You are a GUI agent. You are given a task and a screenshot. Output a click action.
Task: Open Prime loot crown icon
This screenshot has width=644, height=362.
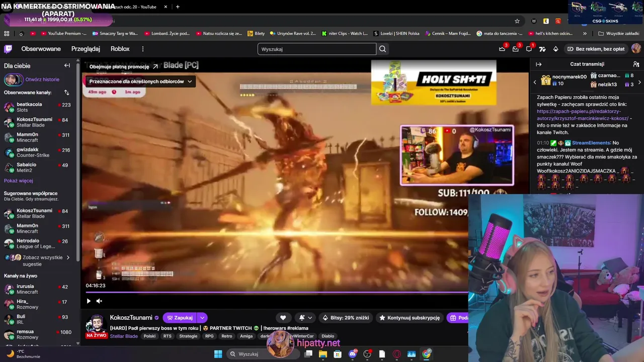[502, 49]
